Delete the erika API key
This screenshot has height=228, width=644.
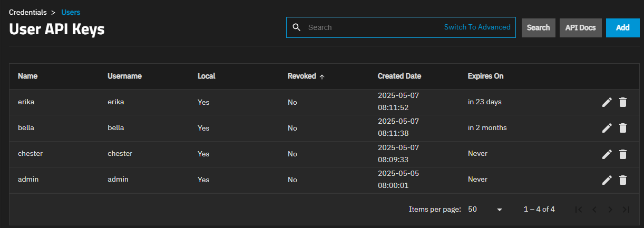point(623,102)
